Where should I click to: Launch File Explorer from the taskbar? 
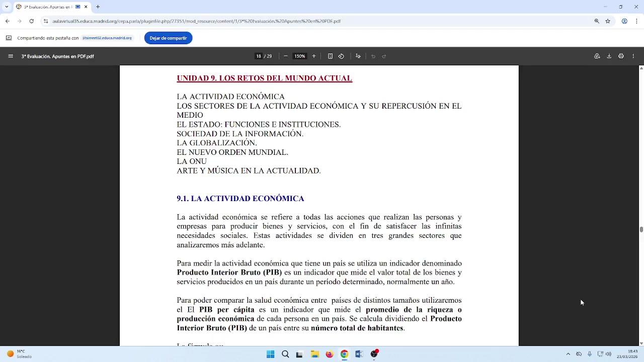coord(314,354)
